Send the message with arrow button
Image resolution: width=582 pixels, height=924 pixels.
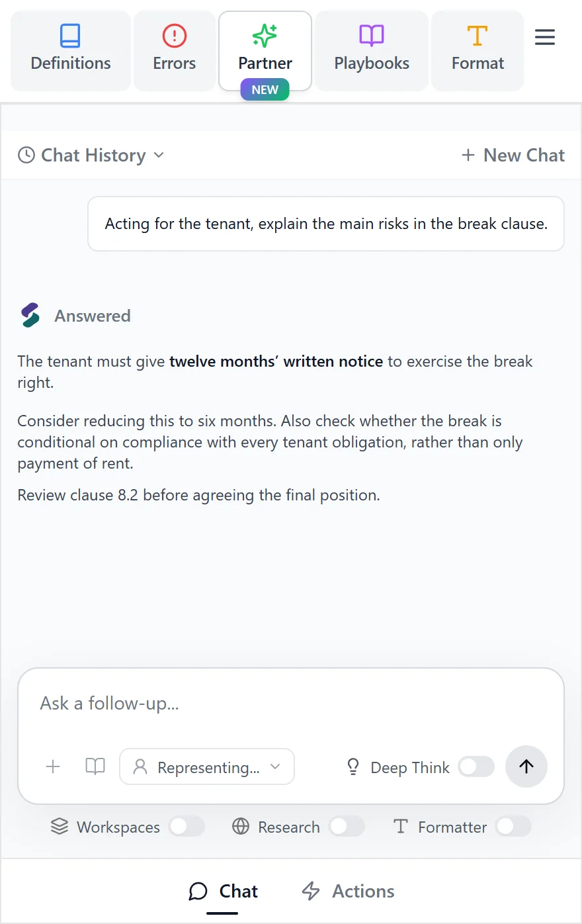click(526, 766)
